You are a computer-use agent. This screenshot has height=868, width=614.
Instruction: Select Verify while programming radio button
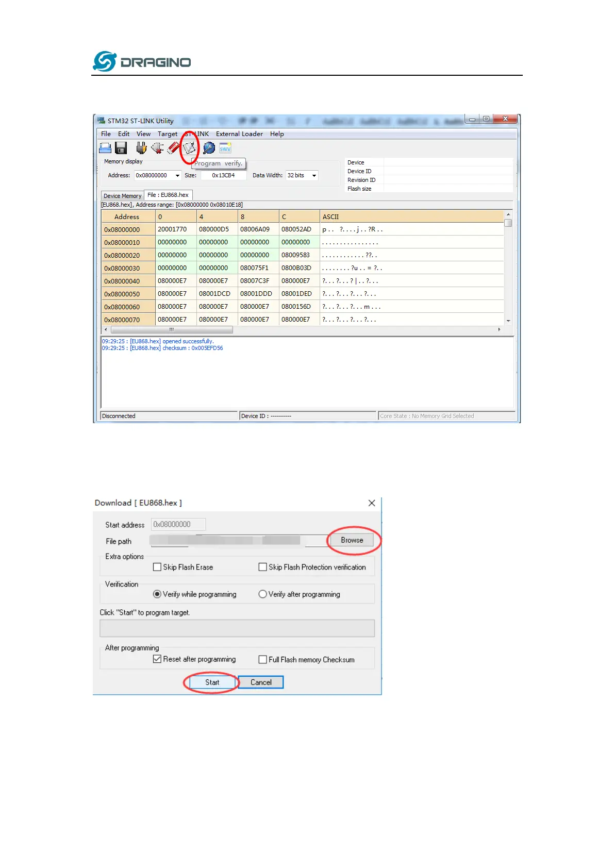tap(157, 594)
